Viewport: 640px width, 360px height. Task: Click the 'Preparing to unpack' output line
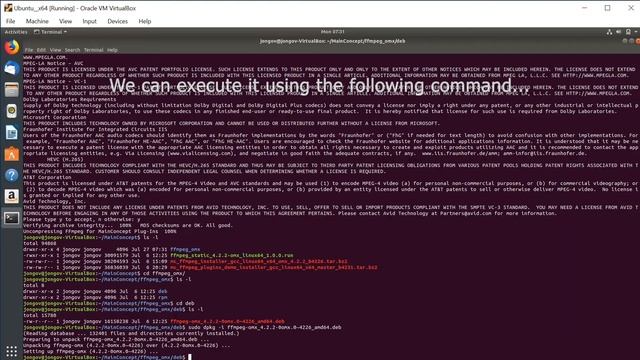point(116,340)
